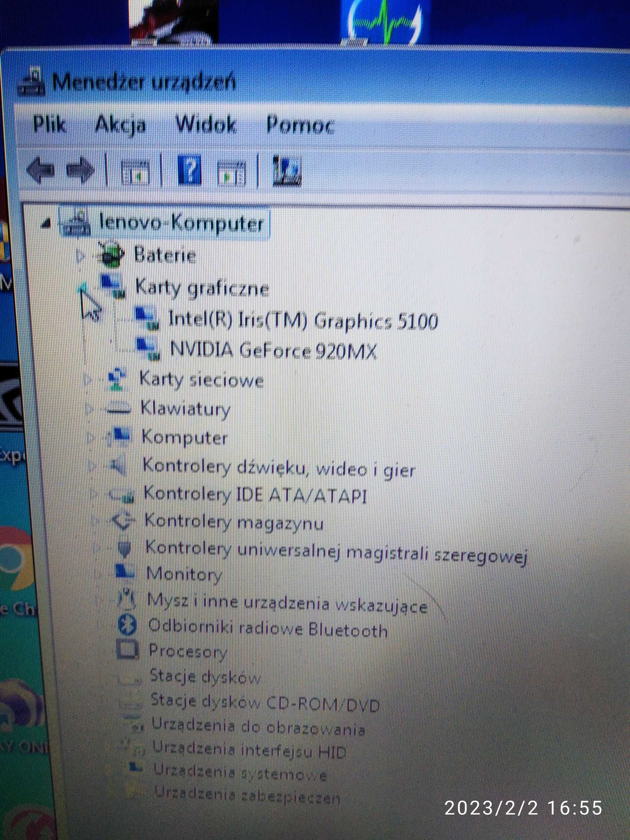The image size is (630, 840).
Task: Click the USB serial bus controllers icon
Action: point(124,549)
